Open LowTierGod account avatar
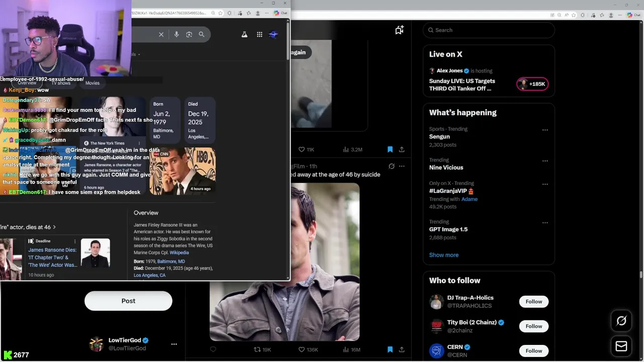Viewport: 644px width, 362px height. [x=96, y=344]
